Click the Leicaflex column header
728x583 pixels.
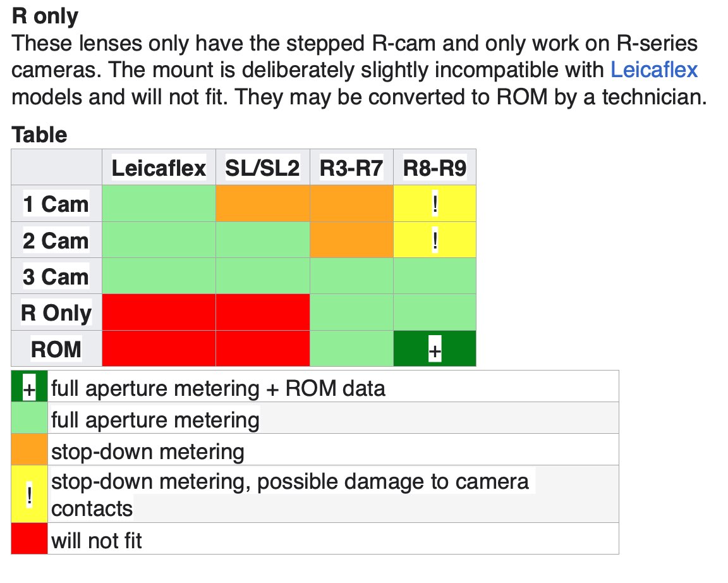pyautogui.click(x=159, y=168)
